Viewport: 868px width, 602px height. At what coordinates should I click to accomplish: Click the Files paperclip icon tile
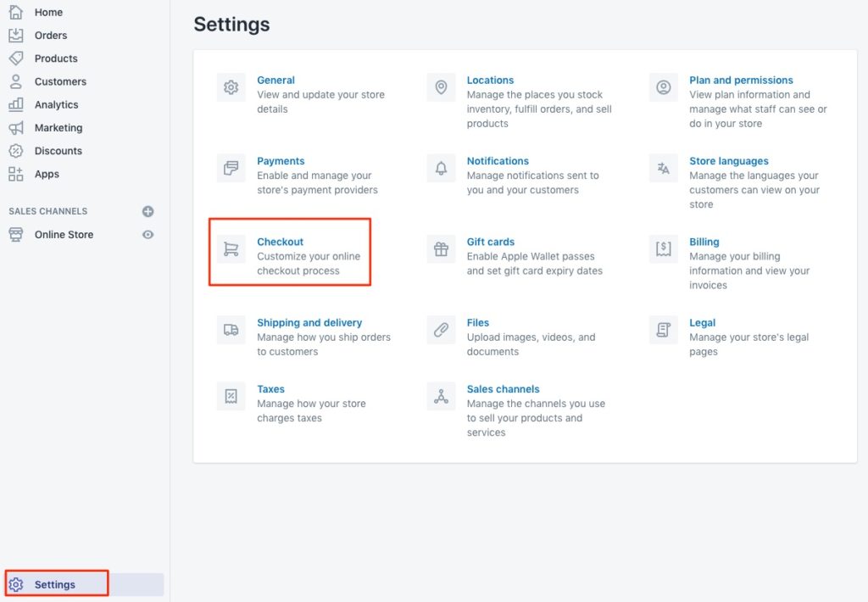(441, 330)
